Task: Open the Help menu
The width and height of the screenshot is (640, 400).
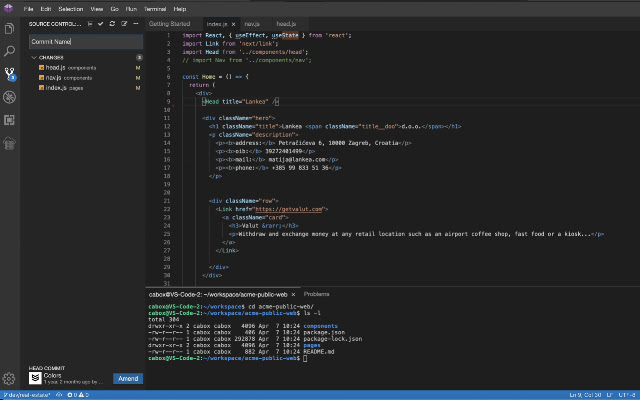Action: 180,9
